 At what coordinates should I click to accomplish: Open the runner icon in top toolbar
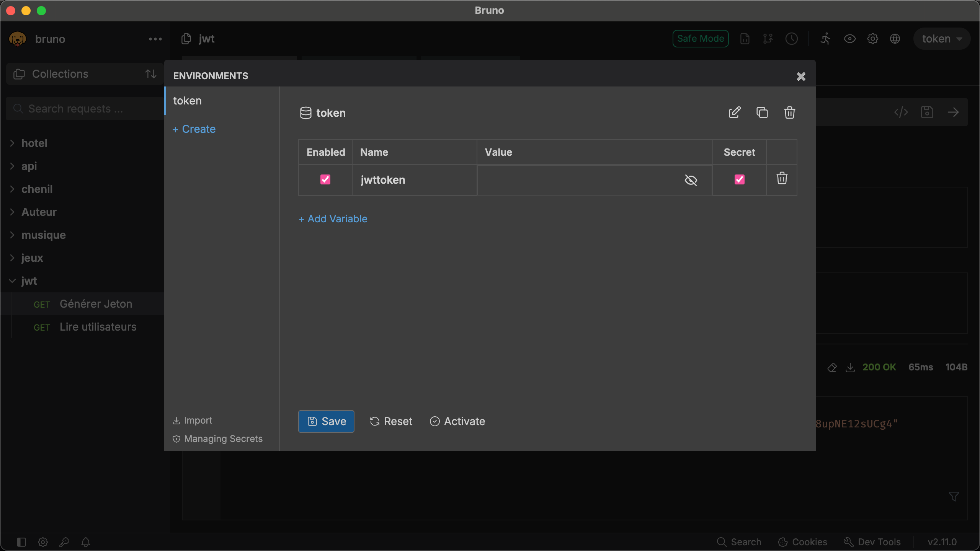(x=826, y=39)
